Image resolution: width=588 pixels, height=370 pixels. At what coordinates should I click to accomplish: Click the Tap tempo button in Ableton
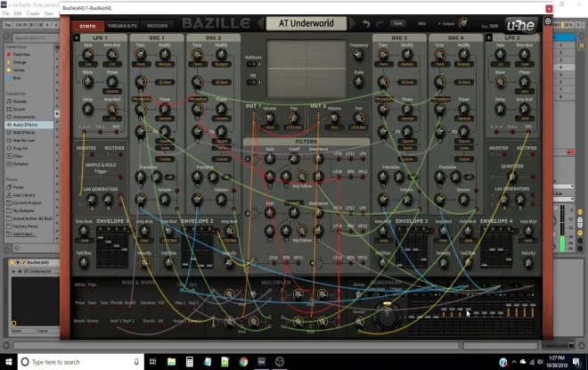(7, 25)
